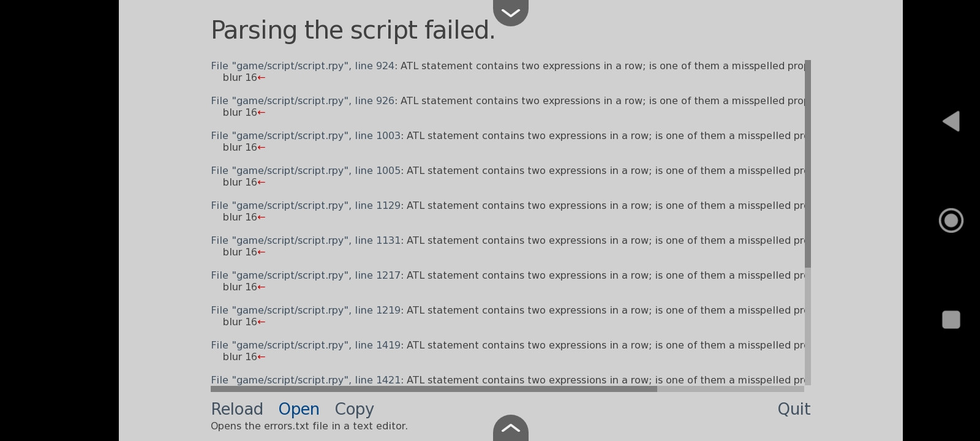Click the horizontal scrollbar track right of thumb
980x441 pixels.
point(730,389)
